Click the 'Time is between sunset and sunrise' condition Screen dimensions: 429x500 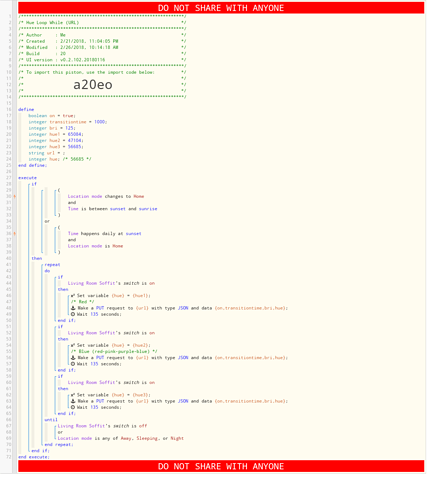(x=113, y=209)
